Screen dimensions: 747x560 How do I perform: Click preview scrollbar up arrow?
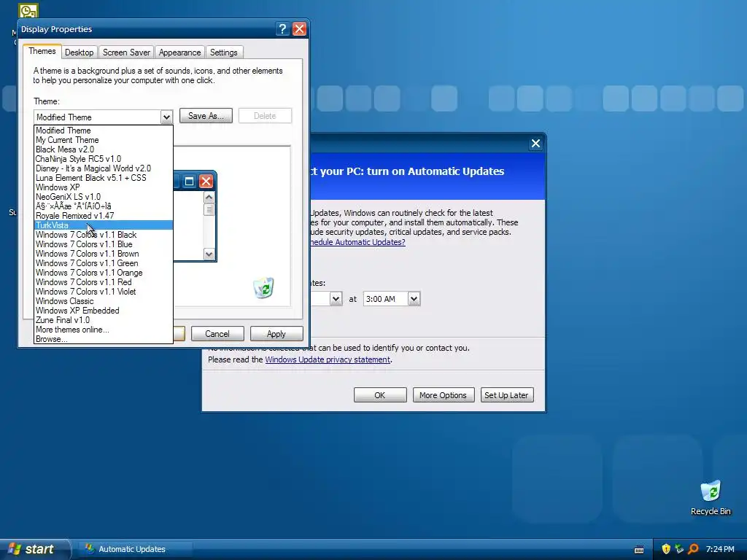(x=209, y=197)
